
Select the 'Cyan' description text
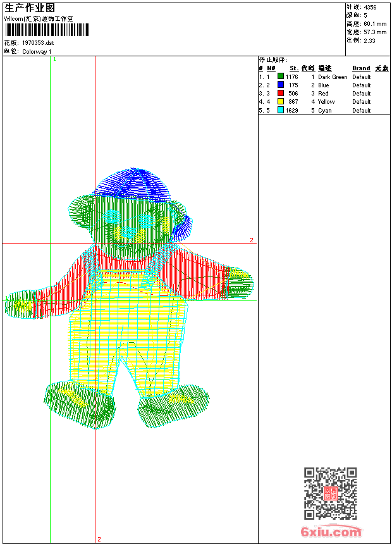click(x=325, y=110)
